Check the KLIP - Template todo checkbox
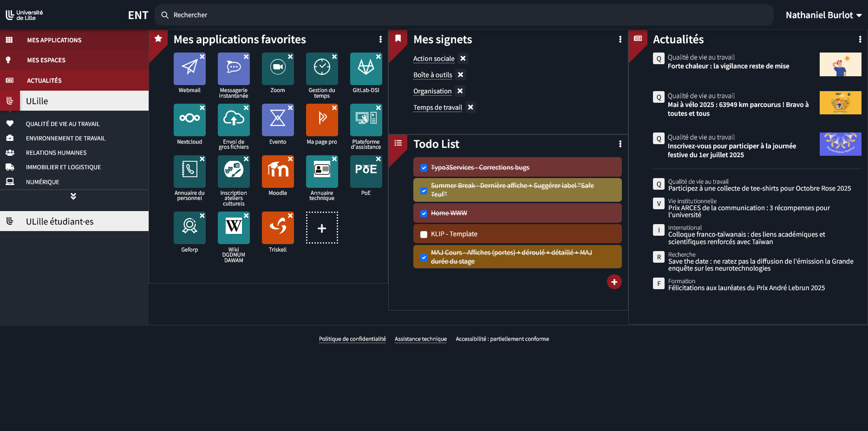This screenshot has width=868, height=431. tap(424, 234)
